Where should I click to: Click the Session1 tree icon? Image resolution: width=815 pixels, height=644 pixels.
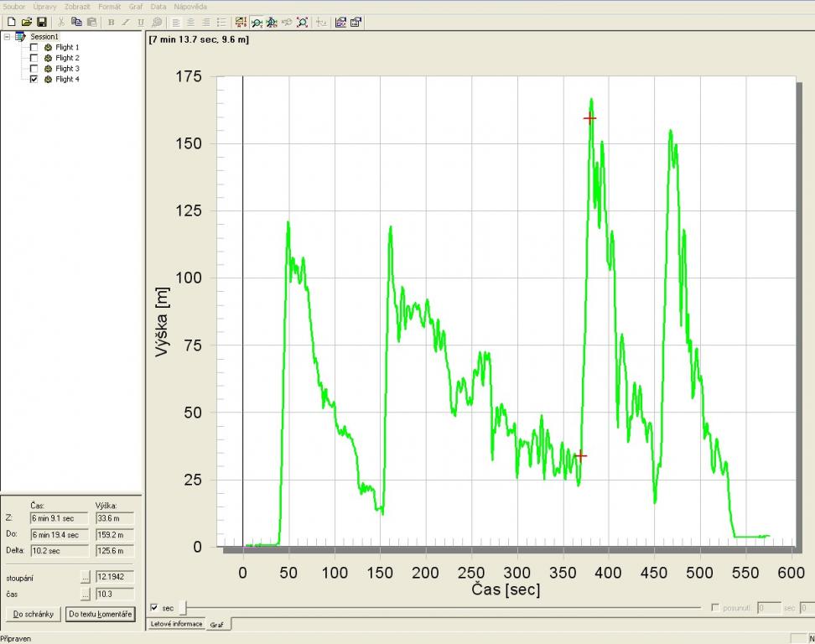[20, 37]
